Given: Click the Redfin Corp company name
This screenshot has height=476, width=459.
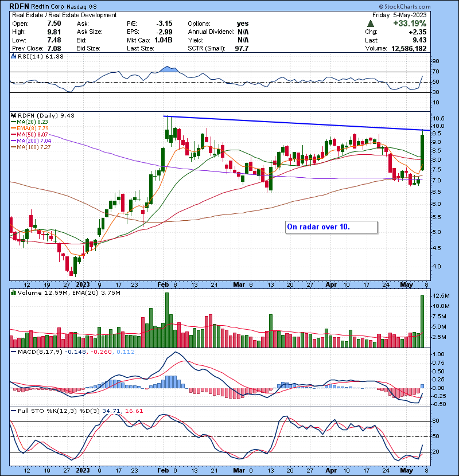Looking at the screenshot, I should coord(48,7).
